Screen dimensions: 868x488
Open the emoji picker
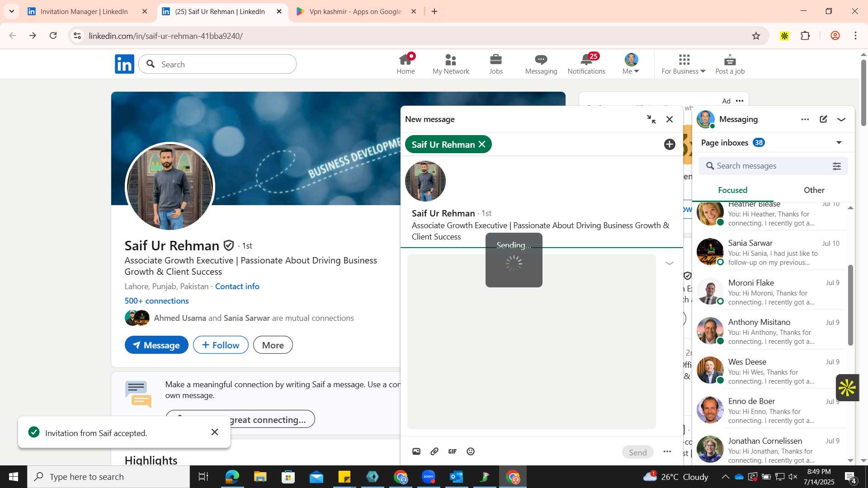click(471, 451)
